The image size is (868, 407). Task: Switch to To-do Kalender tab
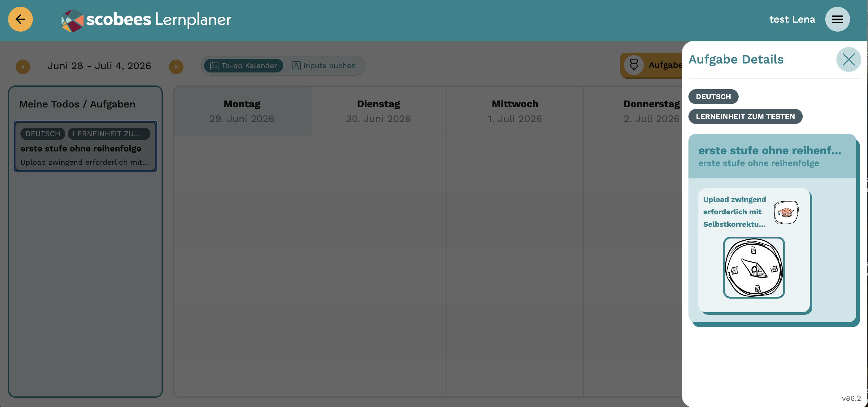pos(244,65)
